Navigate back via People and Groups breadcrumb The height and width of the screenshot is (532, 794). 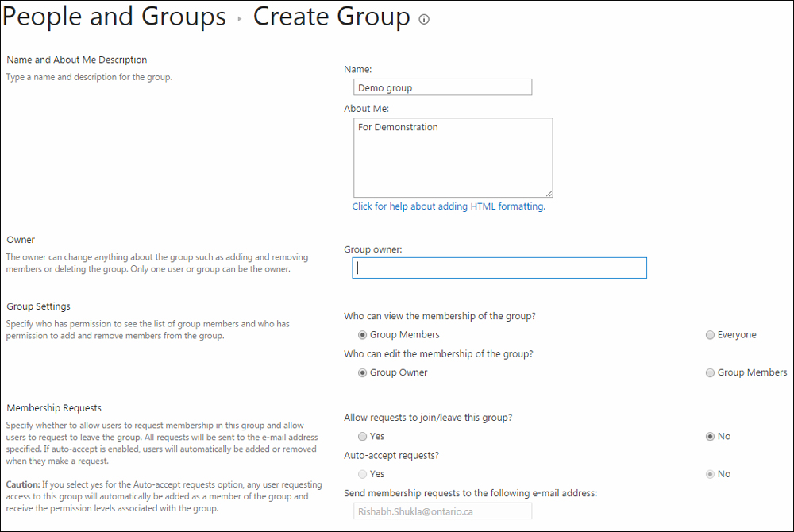114,17
